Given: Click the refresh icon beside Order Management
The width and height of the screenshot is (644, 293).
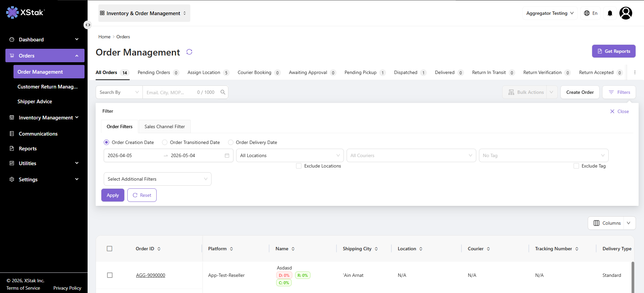Looking at the screenshot, I should (x=189, y=52).
